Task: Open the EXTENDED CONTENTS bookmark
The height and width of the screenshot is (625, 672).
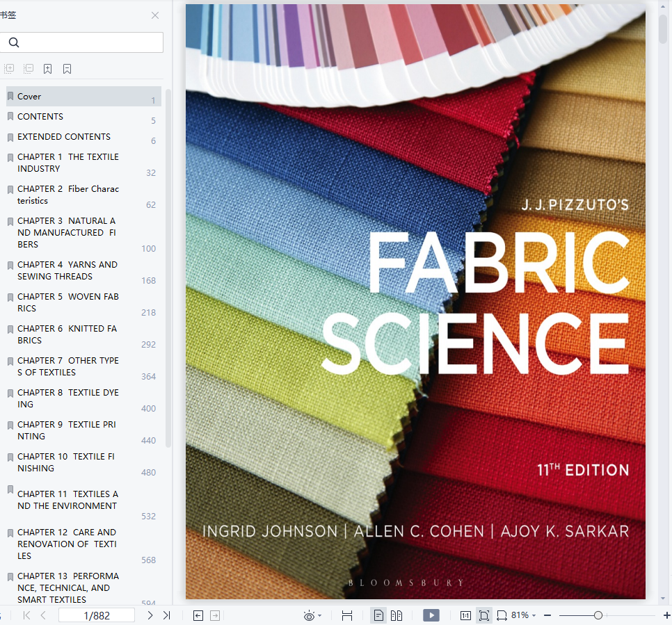Action: [x=83, y=137]
